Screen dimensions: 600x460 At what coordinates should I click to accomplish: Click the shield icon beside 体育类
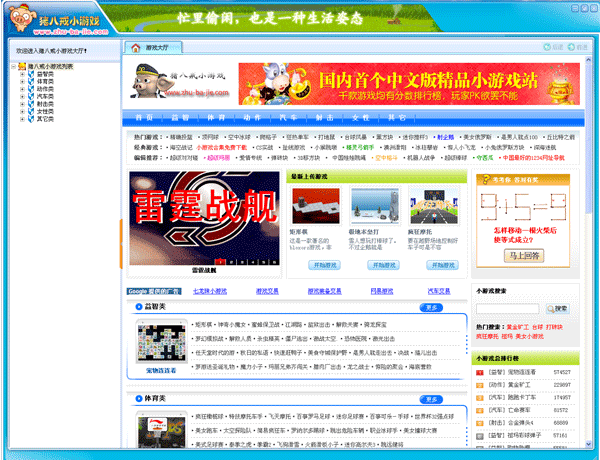(31, 82)
